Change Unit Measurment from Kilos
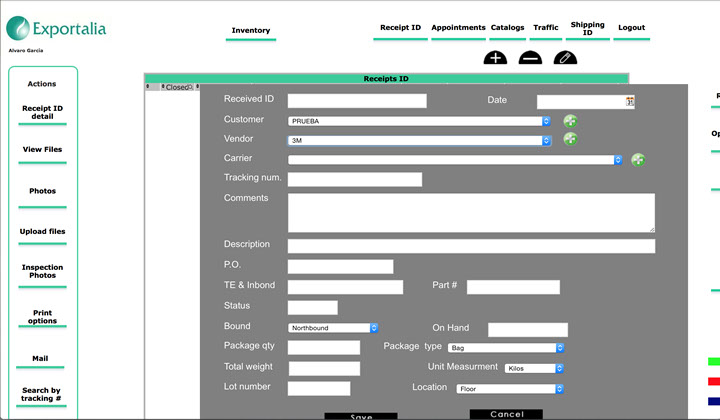Viewport: 720px width, 420px height. pos(535,368)
